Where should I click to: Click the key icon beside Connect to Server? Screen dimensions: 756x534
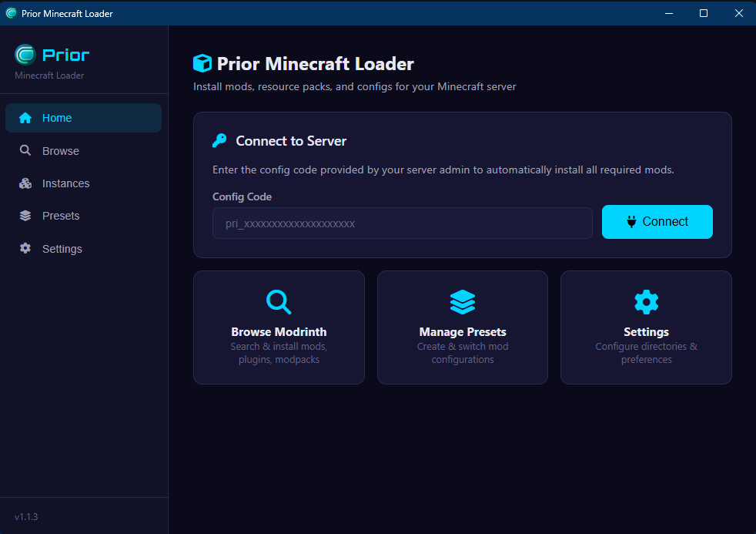(x=219, y=141)
